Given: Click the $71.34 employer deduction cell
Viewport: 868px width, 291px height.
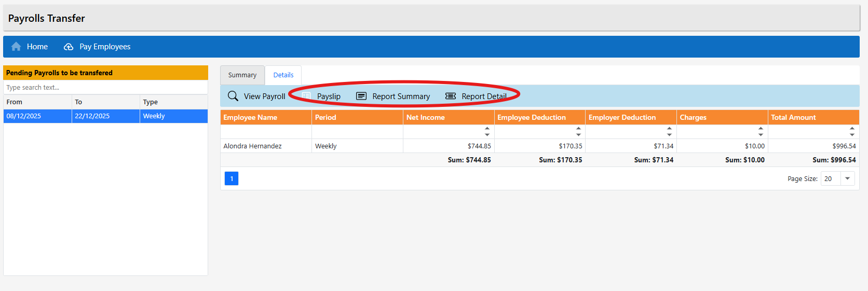Looking at the screenshot, I should pos(631,146).
